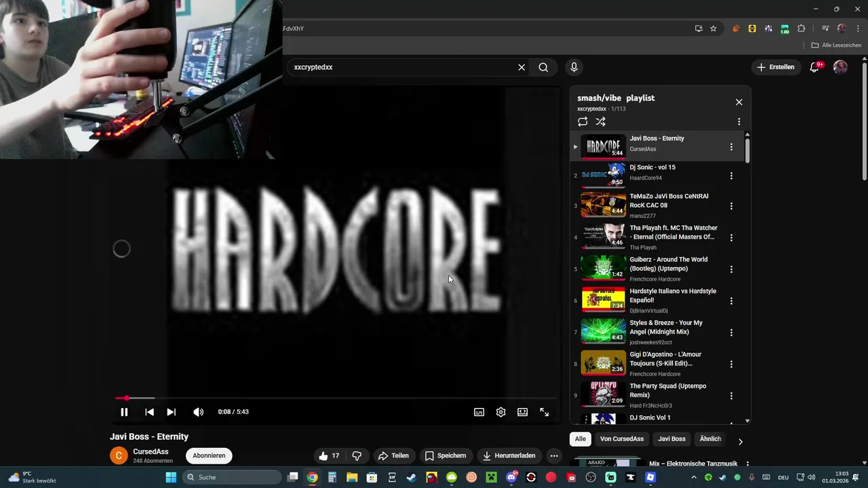Toggle subtitles/captions in the player

pos(479,412)
